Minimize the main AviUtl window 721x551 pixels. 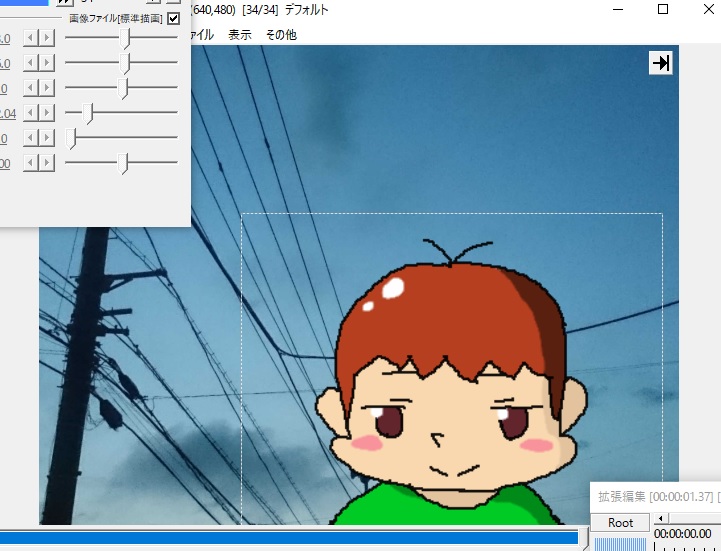coord(618,9)
